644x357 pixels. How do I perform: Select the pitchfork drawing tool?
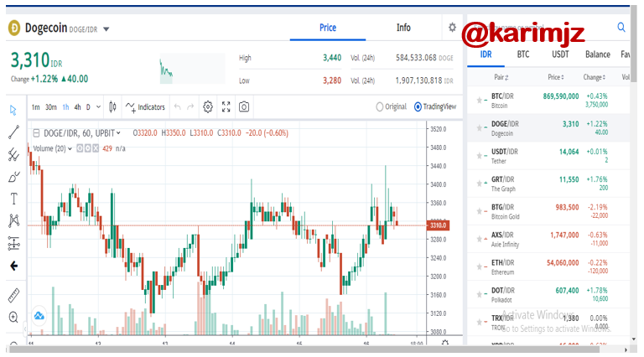(13, 154)
